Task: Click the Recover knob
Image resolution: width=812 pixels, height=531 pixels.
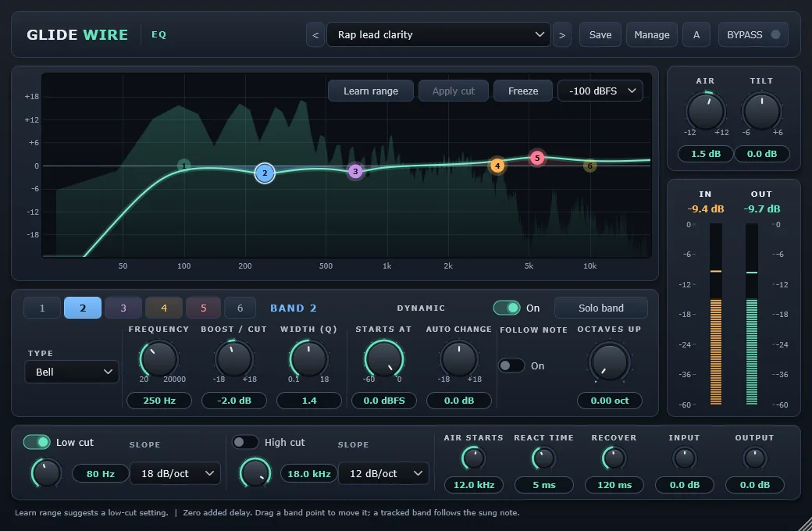Action: point(614,458)
